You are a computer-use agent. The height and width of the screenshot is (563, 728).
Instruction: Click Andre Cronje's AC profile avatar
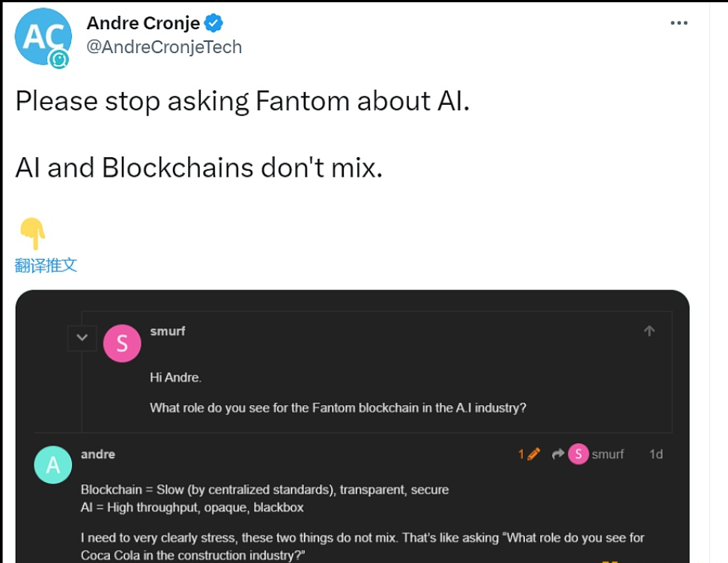pos(43,35)
